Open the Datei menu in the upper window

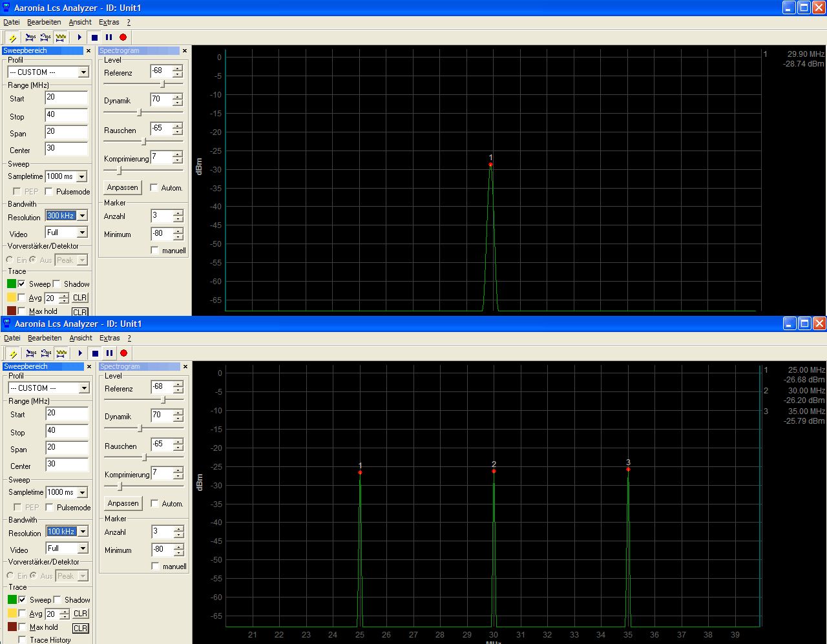pyautogui.click(x=12, y=22)
